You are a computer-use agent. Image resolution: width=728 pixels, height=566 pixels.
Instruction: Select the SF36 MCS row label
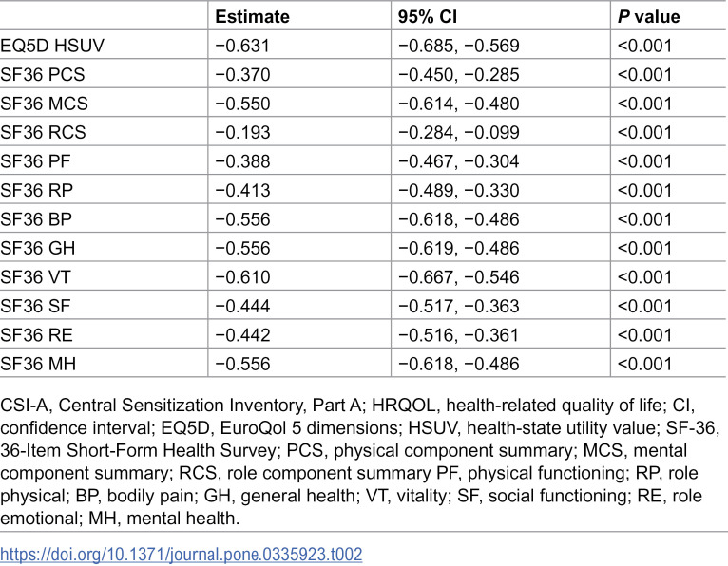pos(44,104)
